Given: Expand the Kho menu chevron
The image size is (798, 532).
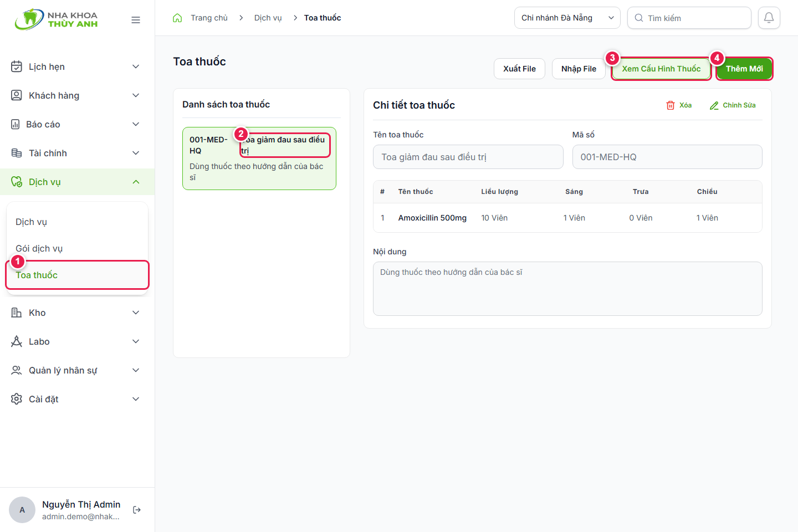Looking at the screenshot, I should [136, 313].
